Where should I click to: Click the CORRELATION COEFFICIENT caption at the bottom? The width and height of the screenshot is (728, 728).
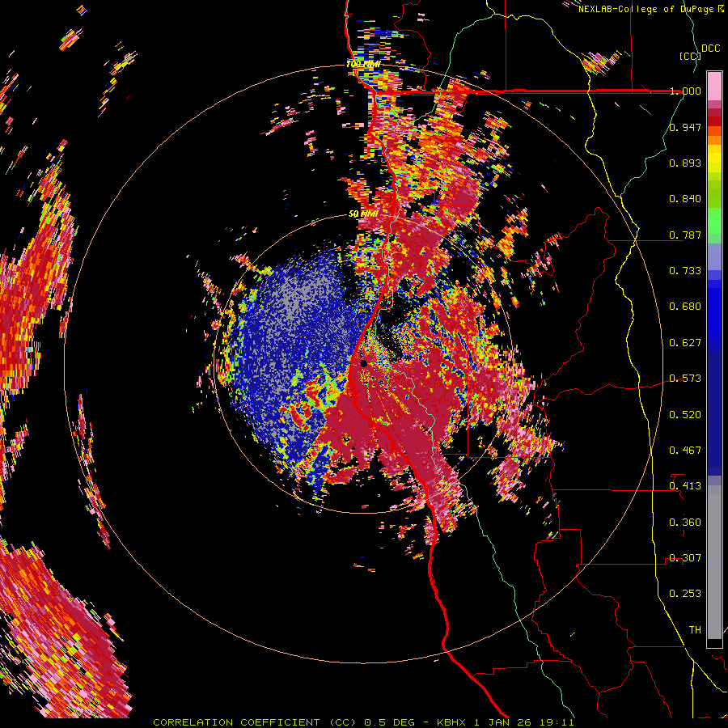pyautogui.click(x=363, y=722)
